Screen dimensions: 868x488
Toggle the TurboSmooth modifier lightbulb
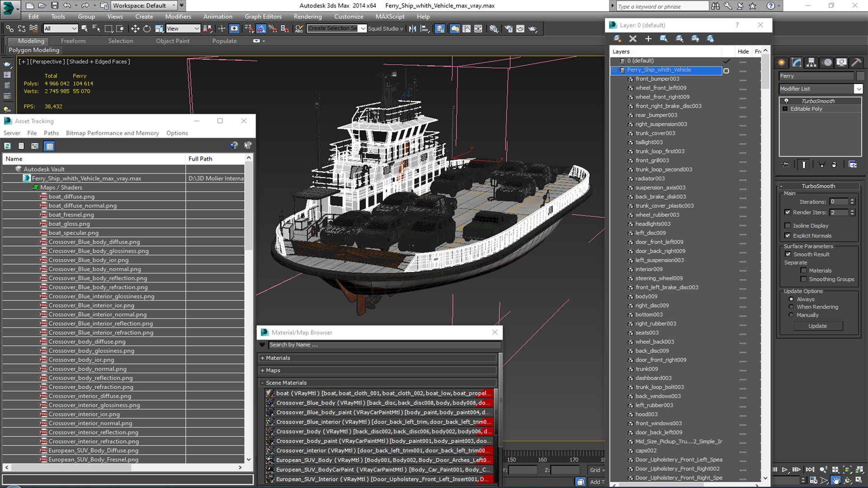click(786, 101)
